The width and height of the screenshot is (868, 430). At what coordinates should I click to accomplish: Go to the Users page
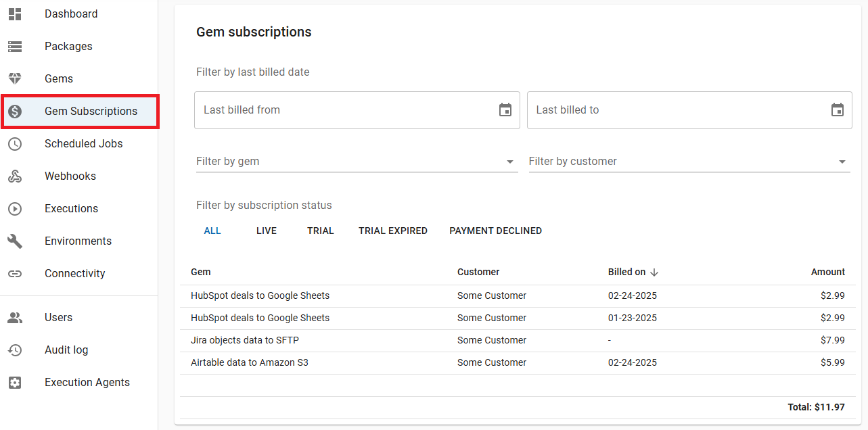tap(58, 317)
